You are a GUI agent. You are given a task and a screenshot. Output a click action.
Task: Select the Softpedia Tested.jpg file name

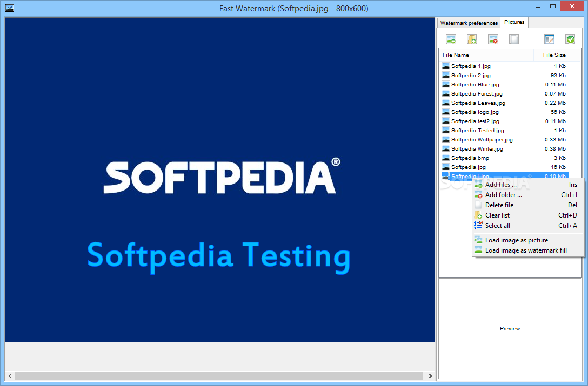click(477, 131)
